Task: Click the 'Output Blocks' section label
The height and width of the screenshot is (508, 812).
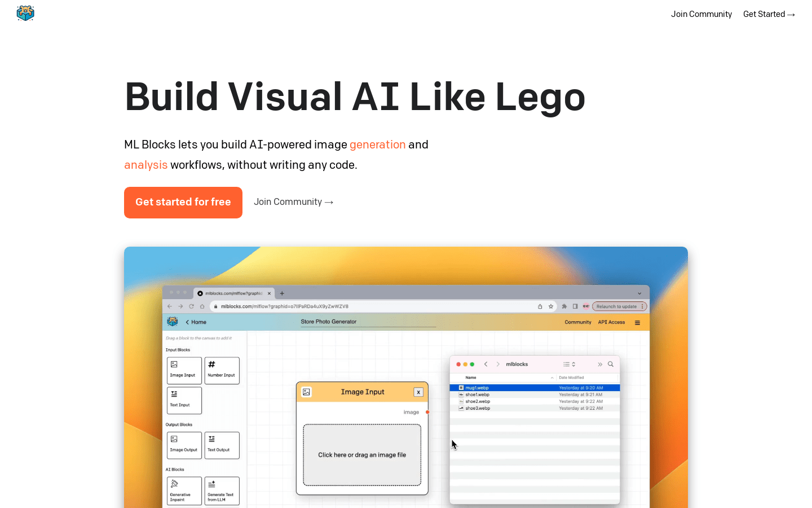Action: [179, 424]
